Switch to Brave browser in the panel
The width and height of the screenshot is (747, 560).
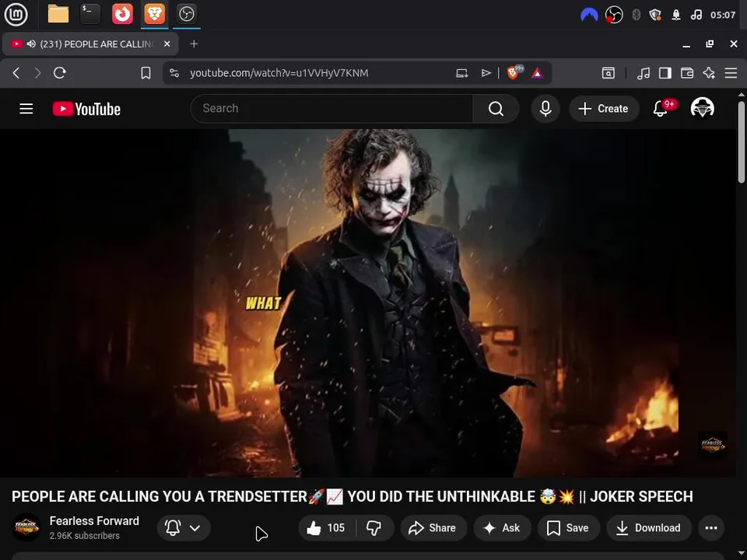tap(154, 14)
